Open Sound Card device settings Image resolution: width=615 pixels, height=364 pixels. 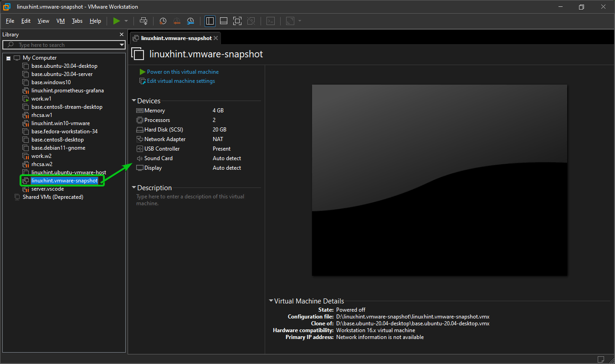[158, 158]
